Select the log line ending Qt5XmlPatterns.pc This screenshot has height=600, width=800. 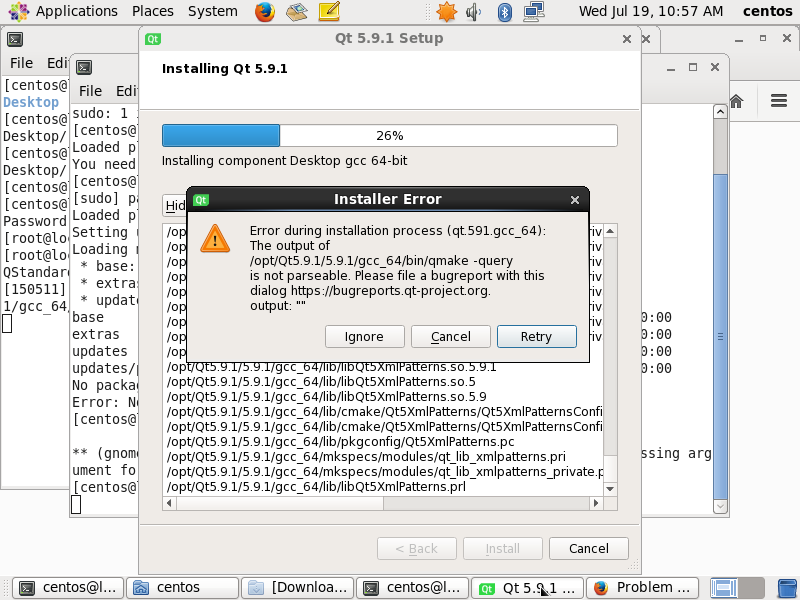pos(340,441)
